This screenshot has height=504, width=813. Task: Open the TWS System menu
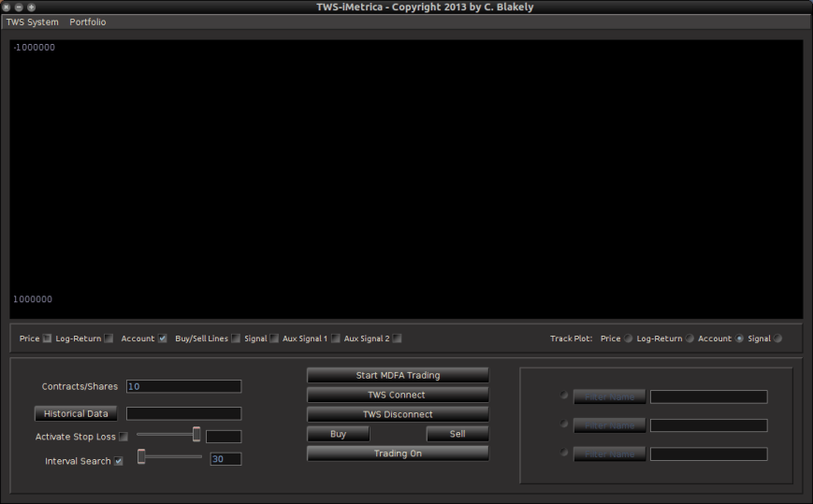[32, 22]
